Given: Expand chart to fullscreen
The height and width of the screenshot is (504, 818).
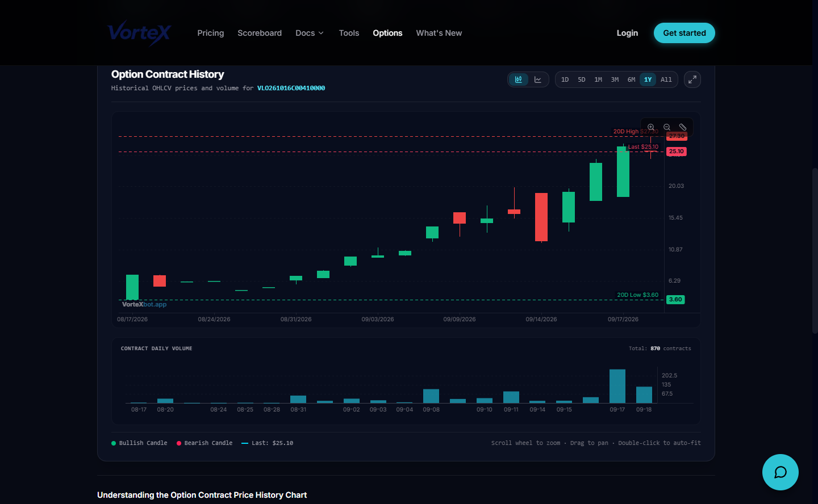Looking at the screenshot, I should [692, 79].
